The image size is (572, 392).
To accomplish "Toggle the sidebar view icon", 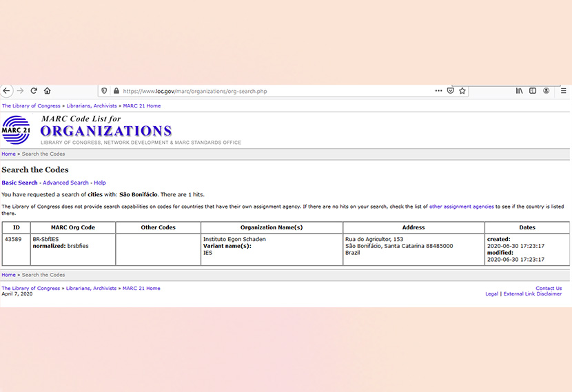I will pyautogui.click(x=533, y=91).
